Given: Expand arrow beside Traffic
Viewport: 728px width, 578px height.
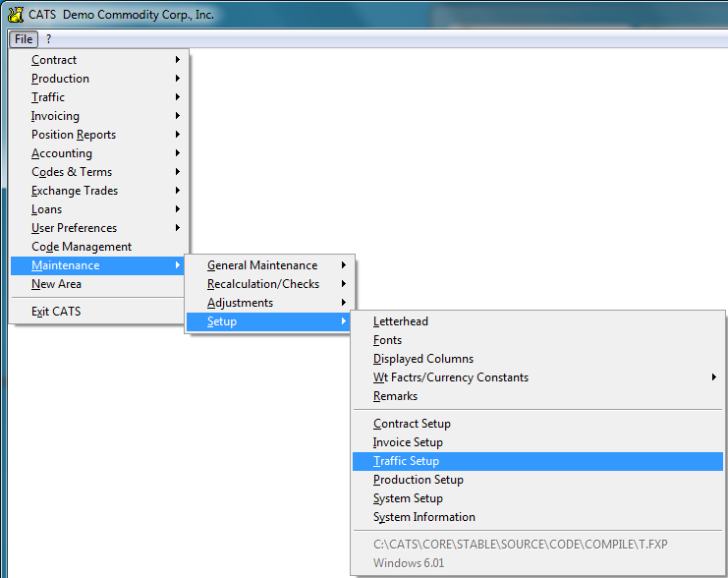Looking at the screenshot, I should pyautogui.click(x=178, y=96).
